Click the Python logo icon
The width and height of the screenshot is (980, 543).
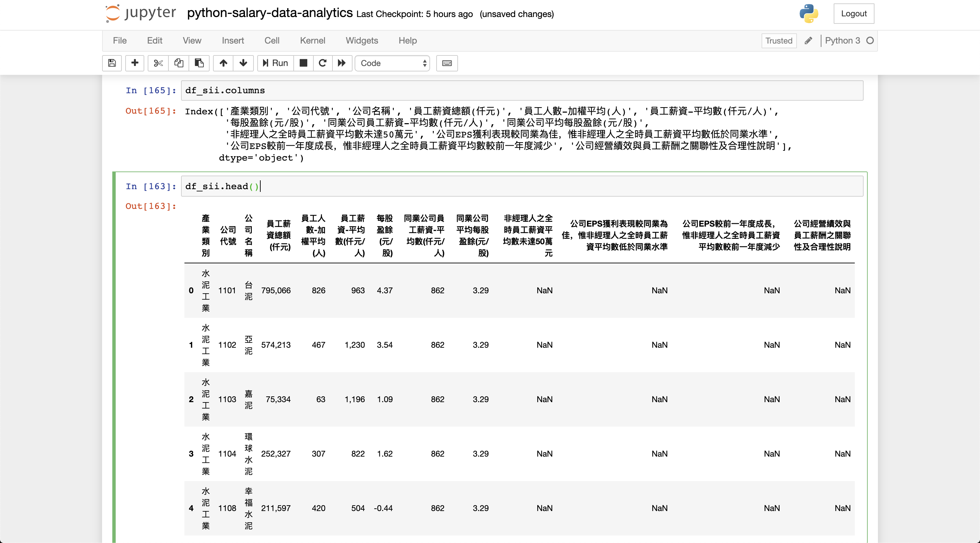(809, 14)
